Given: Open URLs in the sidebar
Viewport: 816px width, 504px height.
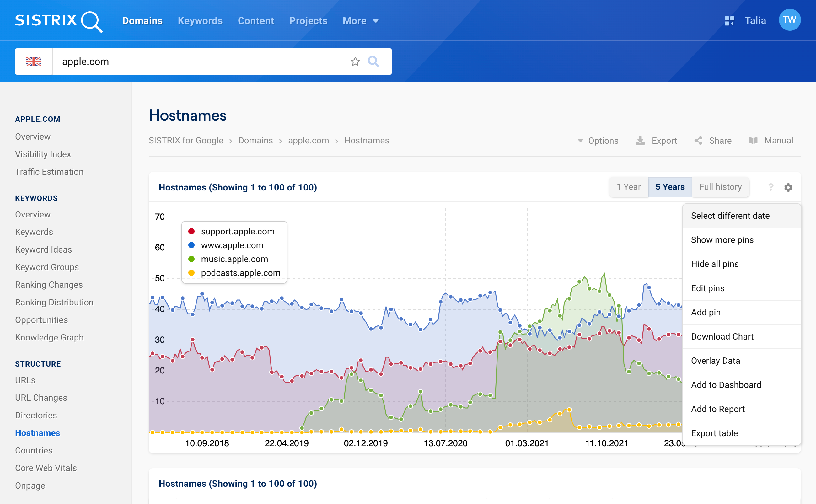Looking at the screenshot, I should click(x=25, y=380).
